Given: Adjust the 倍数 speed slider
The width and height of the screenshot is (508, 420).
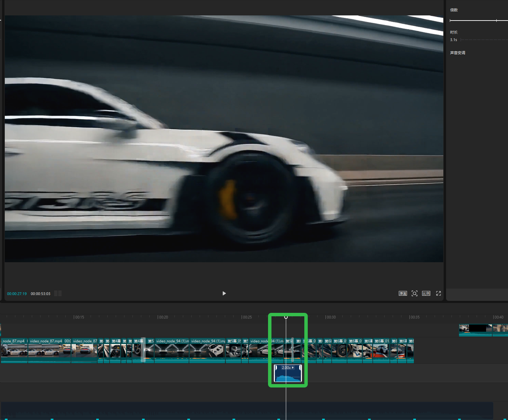Looking at the screenshot, I should (x=479, y=21).
